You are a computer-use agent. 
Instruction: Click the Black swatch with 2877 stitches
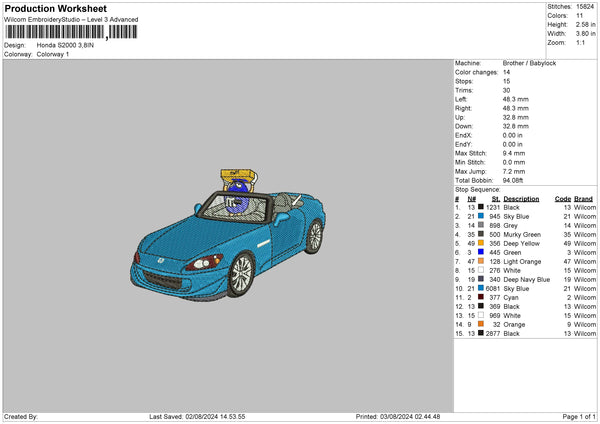(x=481, y=333)
